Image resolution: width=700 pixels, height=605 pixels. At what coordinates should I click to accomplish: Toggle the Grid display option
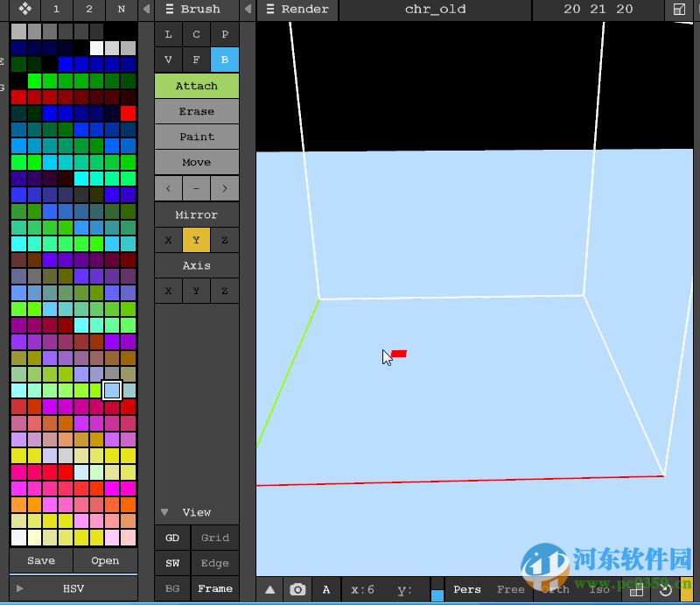pos(215,538)
